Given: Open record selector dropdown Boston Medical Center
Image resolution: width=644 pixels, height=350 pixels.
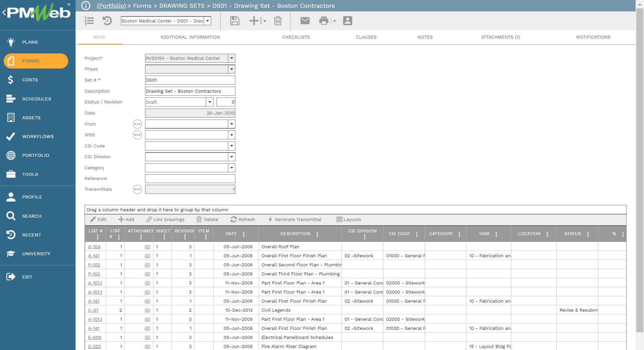Looking at the screenshot, I should click(208, 21).
